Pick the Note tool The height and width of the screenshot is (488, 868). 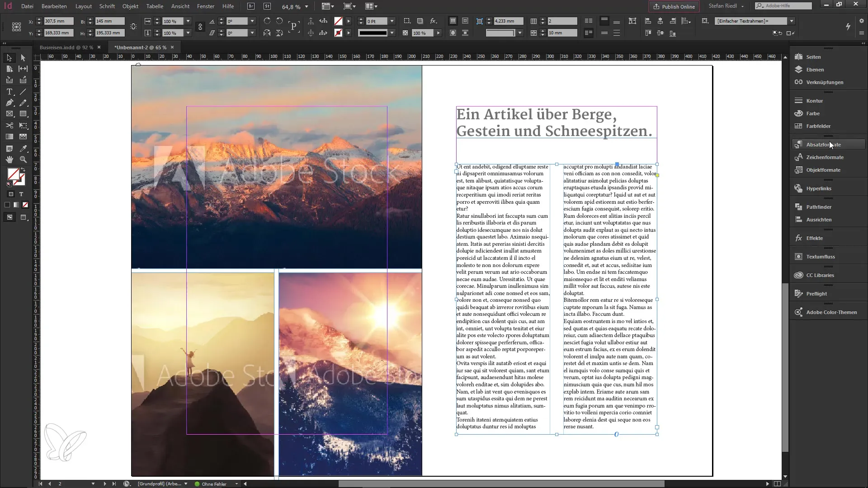pos(9,148)
